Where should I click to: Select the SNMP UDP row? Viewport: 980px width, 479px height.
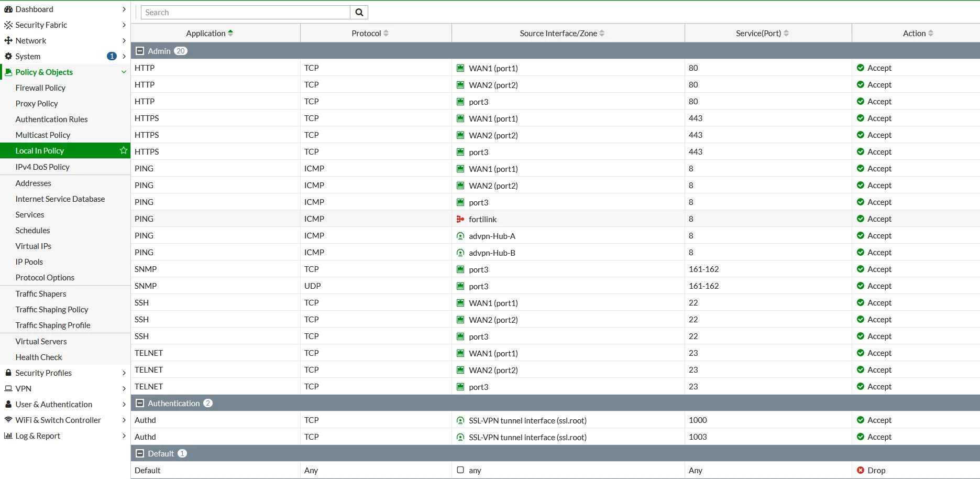pos(555,286)
